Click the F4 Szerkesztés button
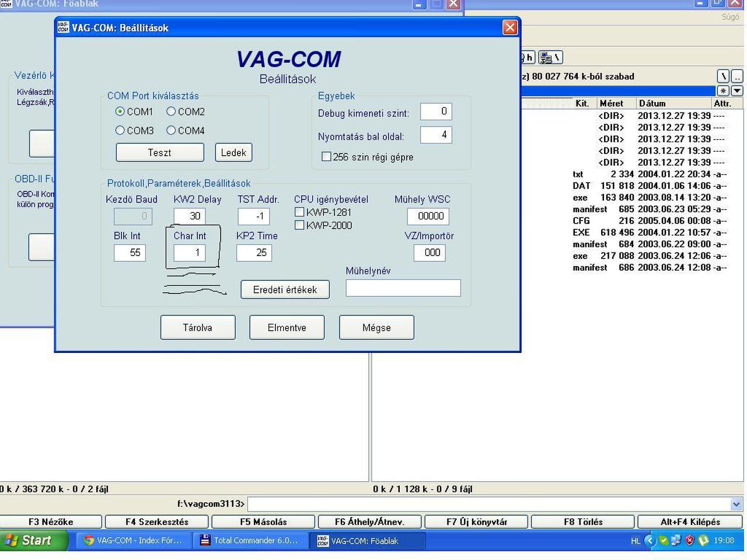 point(157,521)
